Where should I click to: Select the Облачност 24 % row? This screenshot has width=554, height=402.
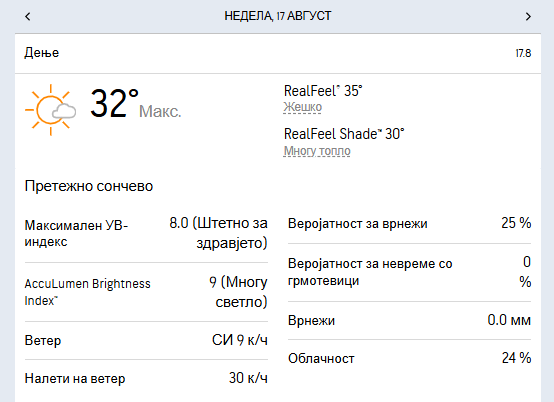point(409,358)
